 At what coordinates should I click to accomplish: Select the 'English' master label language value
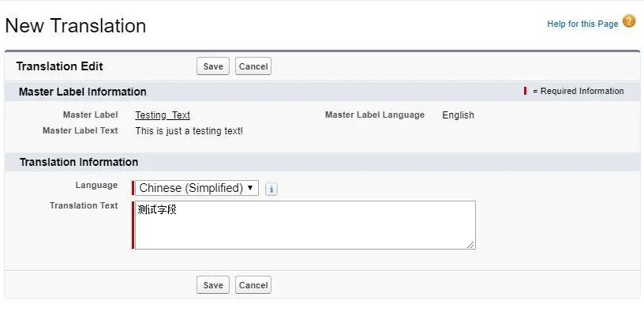pyautogui.click(x=458, y=115)
